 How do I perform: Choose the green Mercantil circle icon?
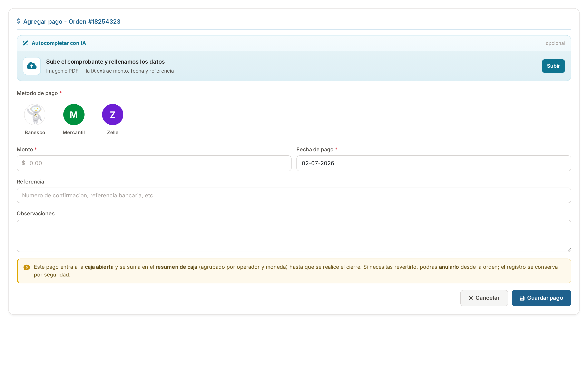coord(74,115)
